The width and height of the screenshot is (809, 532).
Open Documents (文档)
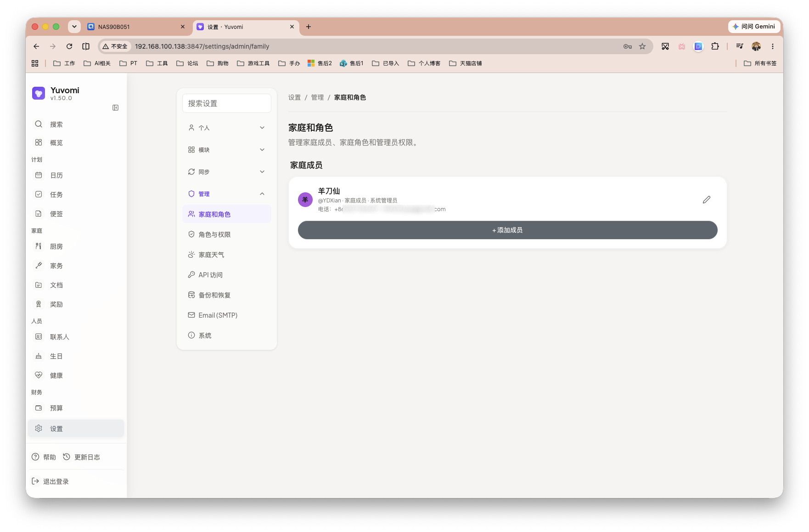click(76, 285)
